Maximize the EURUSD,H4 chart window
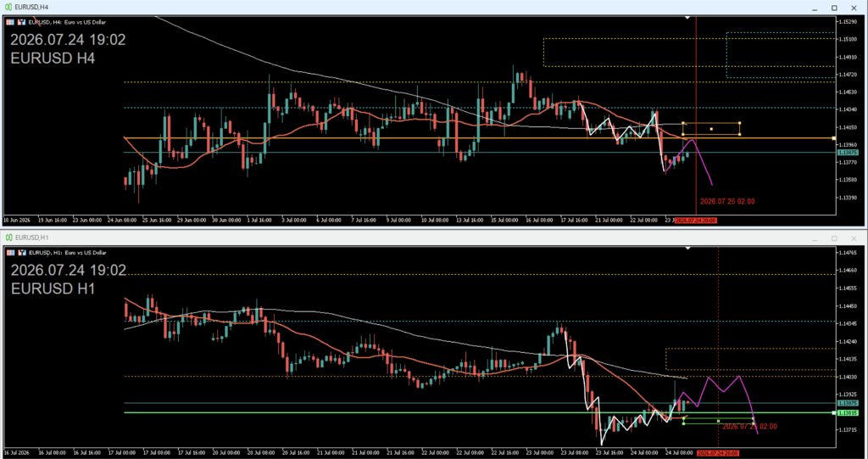Screen dimensions: 868x459 pyautogui.click(x=834, y=8)
